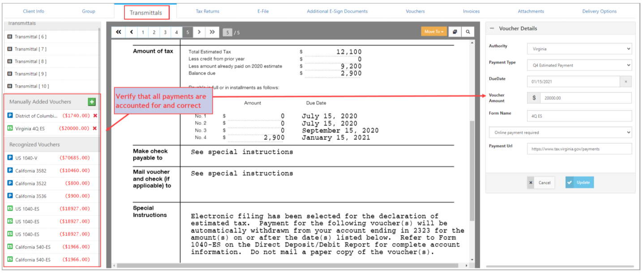Jump to first page of document

click(x=118, y=32)
